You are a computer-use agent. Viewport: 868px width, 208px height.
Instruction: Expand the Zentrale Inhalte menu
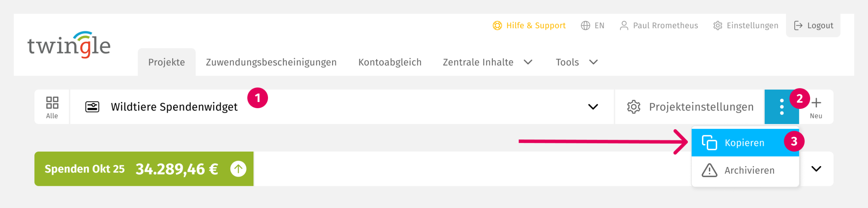[487, 62]
